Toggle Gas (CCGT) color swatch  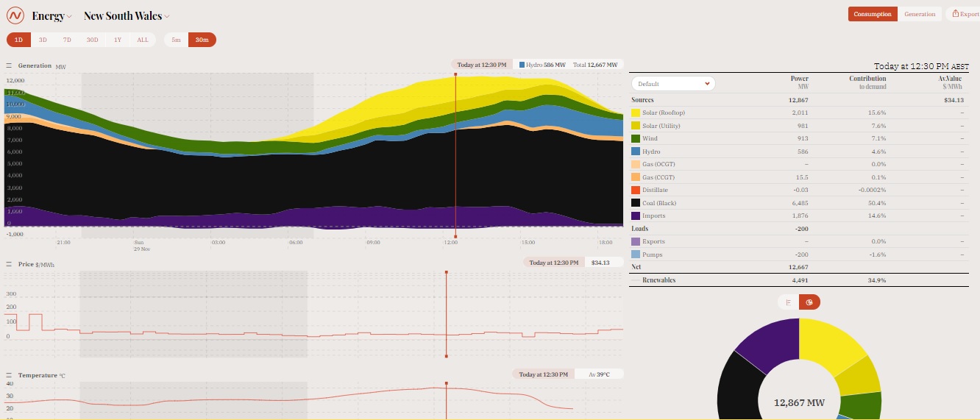[636, 177]
